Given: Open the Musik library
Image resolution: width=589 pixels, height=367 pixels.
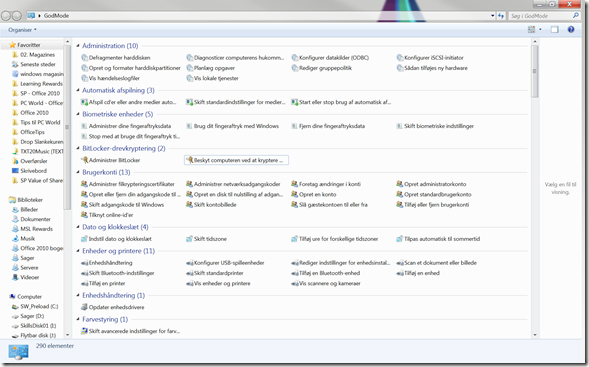Looking at the screenshot, I should coord(23,239).
